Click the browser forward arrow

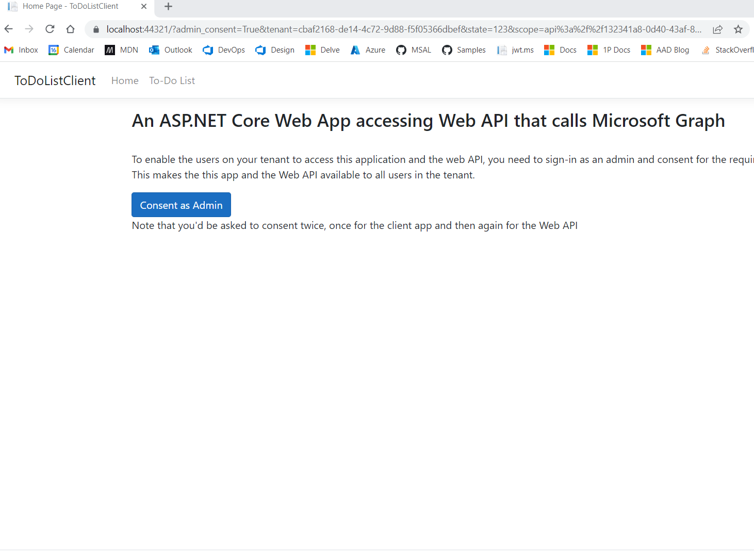pyautogui.click(x=29, y=29)
